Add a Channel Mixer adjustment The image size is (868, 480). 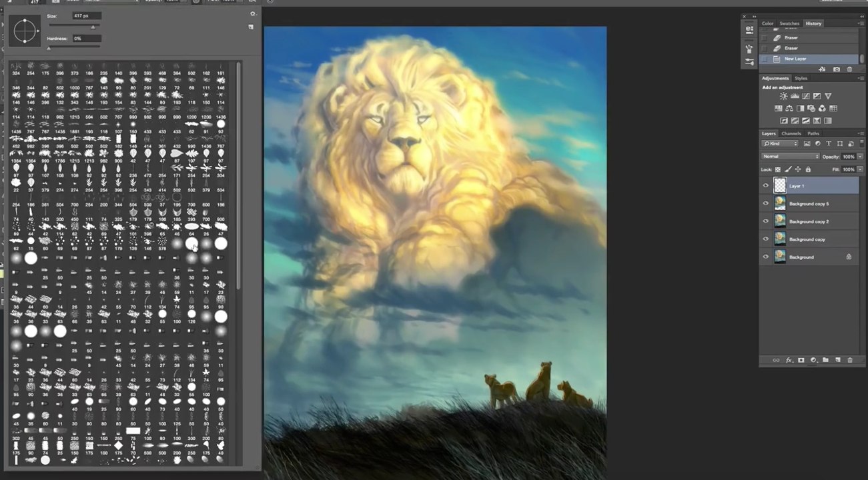coord(822,109)
